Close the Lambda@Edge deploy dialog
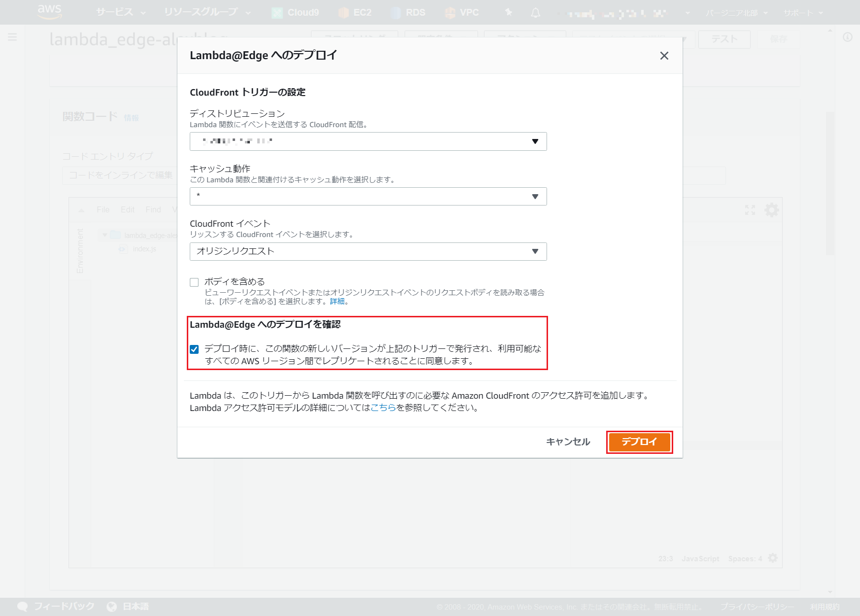The image size is (860, 616). tap(664, 56)
